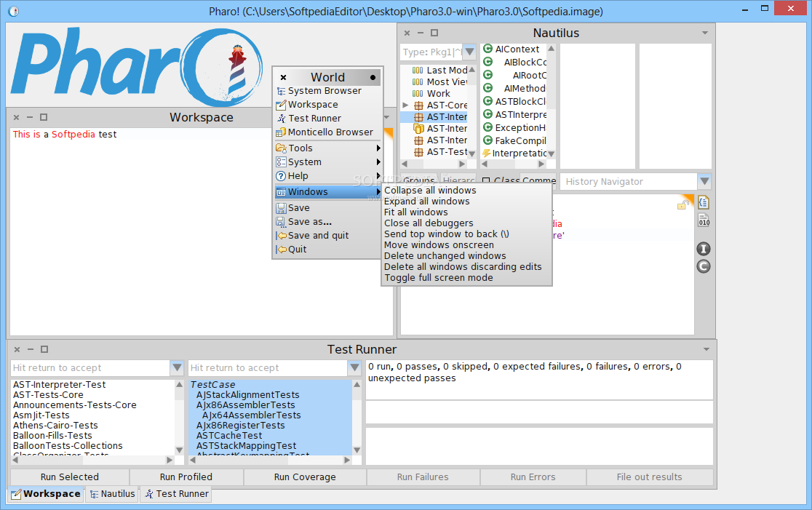Viewport: 812px width, 510px height.
Task: Click the Save disk icon in World menu
Action: pos(281,208)
